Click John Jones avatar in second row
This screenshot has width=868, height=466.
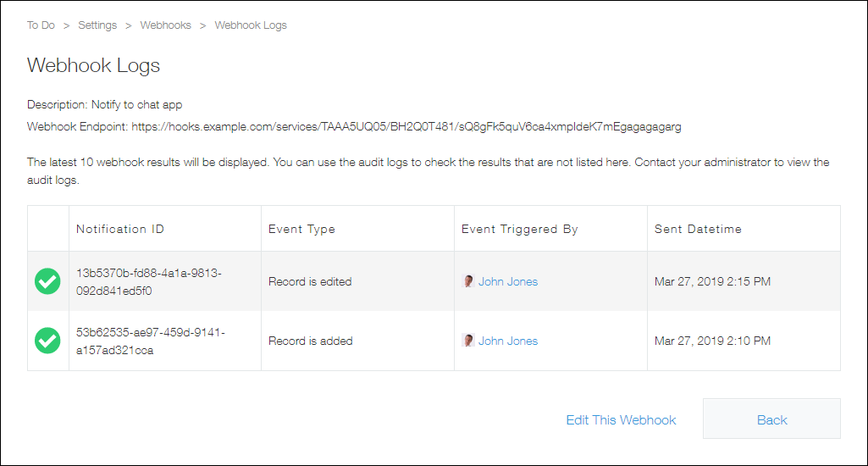(468, 341)
